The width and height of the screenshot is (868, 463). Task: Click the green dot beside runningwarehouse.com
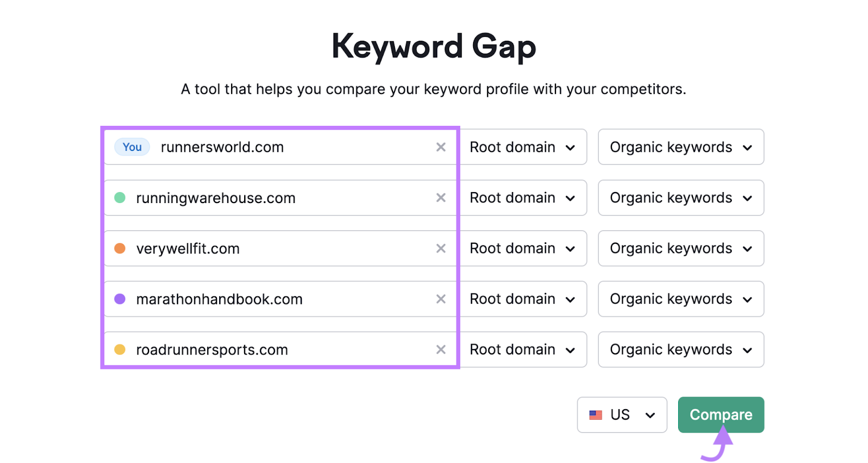click(120, 198)
